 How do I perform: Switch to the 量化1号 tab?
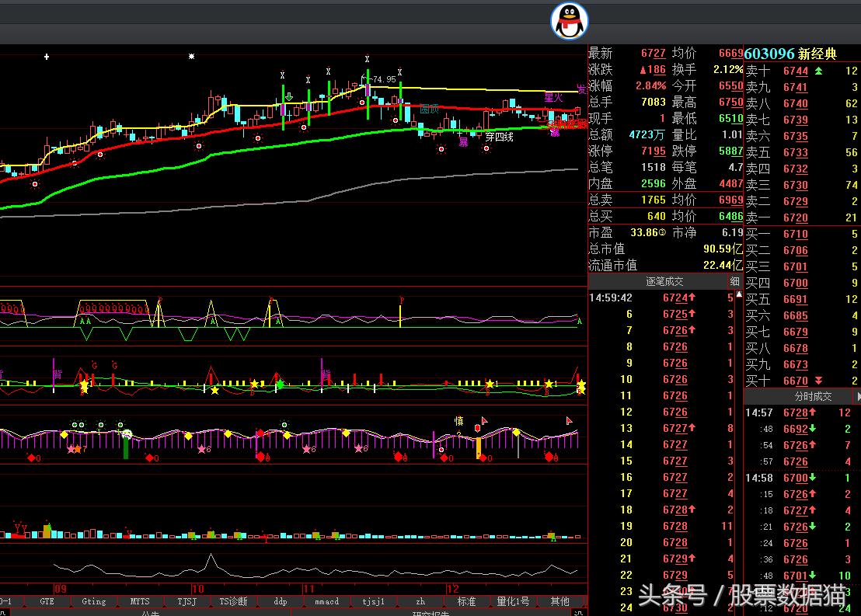click(x=514, y=602)
